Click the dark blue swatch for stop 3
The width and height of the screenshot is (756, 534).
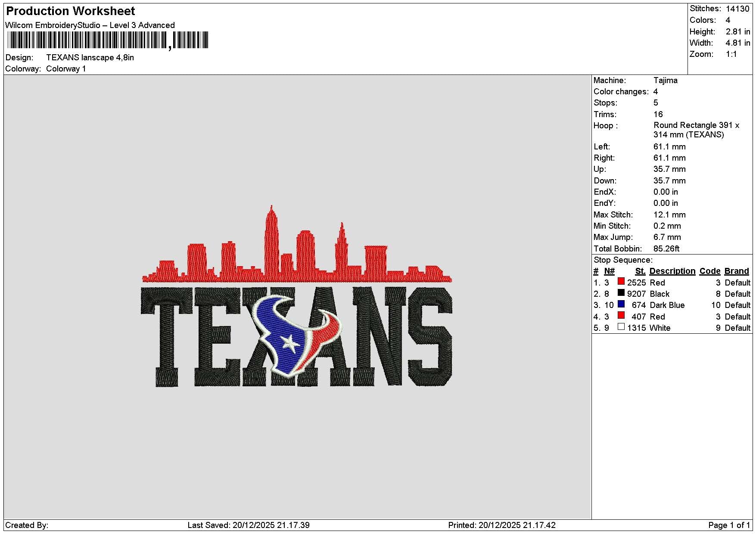[621, 304]
